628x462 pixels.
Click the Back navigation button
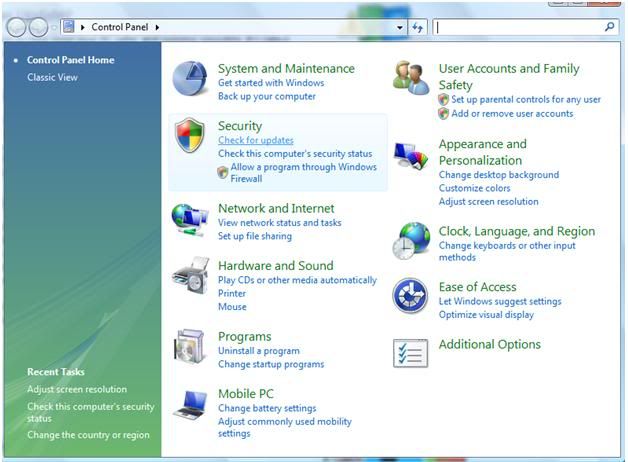coord(16,27)
